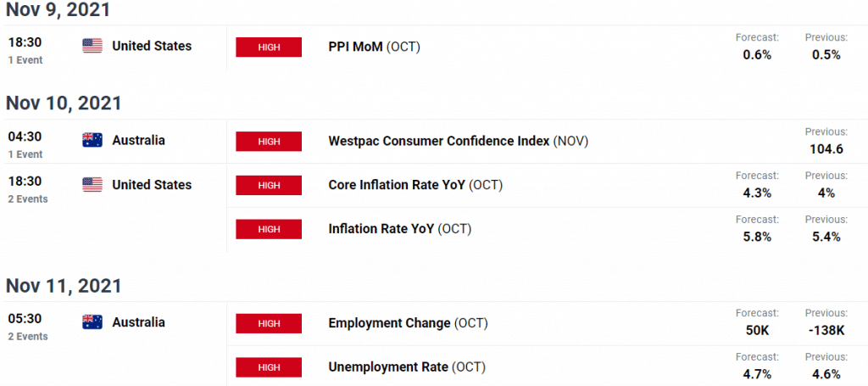Click the Australia flag for Employment Change

(92, 322)
